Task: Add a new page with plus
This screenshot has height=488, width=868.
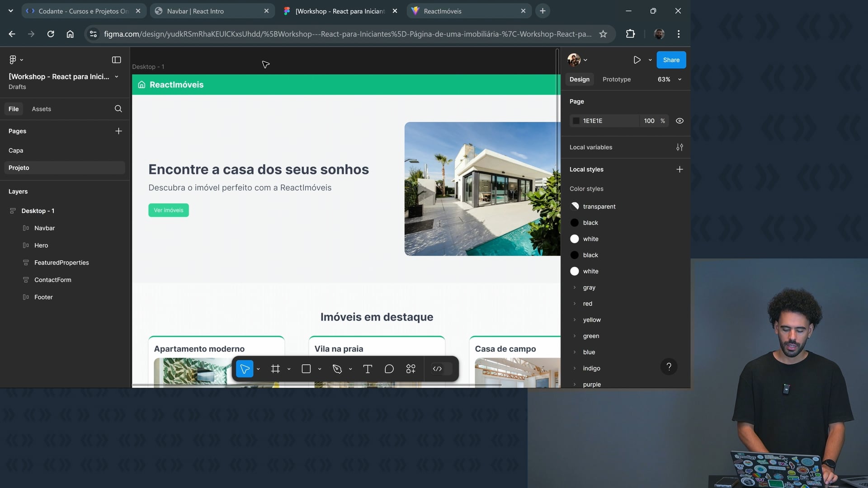Action: pos(118,131)
